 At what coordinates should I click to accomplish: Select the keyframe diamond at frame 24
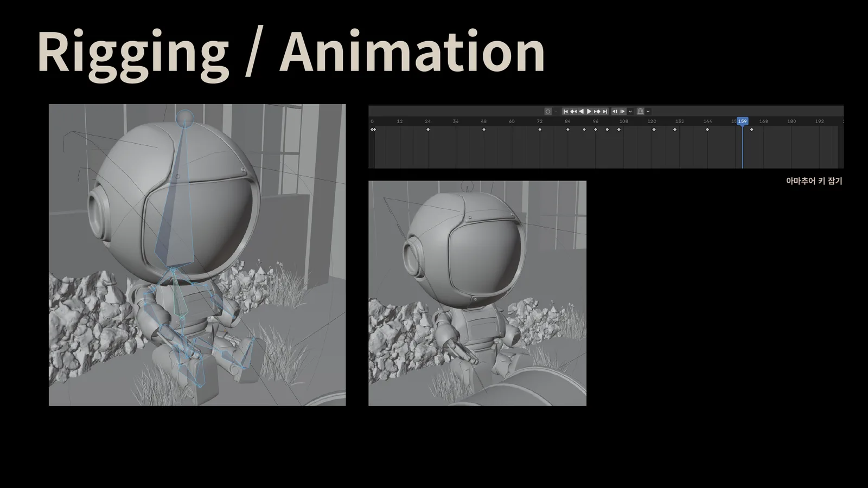pyautogui.click(x=428, y=130)
